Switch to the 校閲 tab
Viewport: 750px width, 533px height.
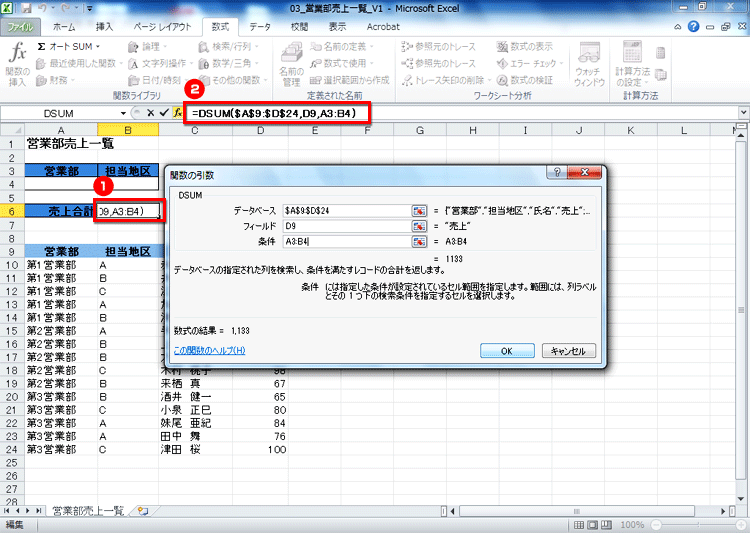pyautogui.click(x=299, y=27)
